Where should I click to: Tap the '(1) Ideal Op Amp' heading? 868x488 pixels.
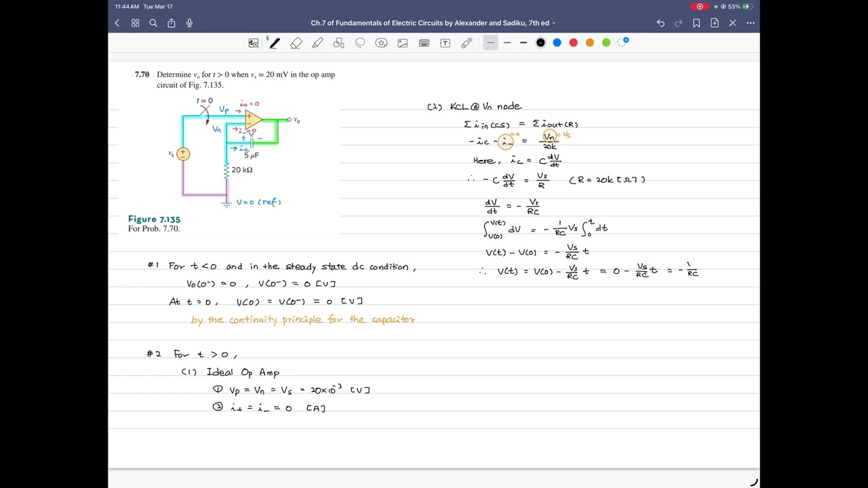pos(230,372)
